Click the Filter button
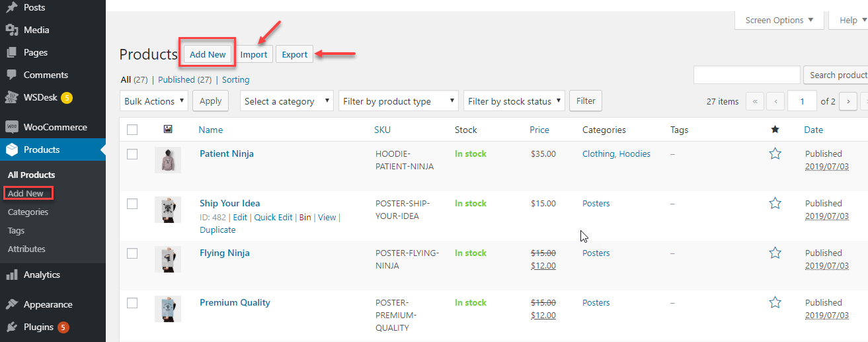This screenshot has height=342, width=868. coord(586,101)
